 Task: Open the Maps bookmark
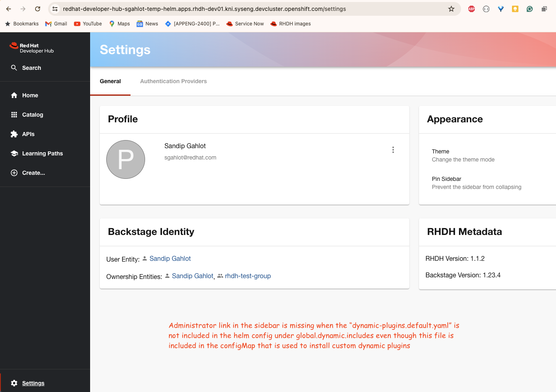[x=119, y=24]
